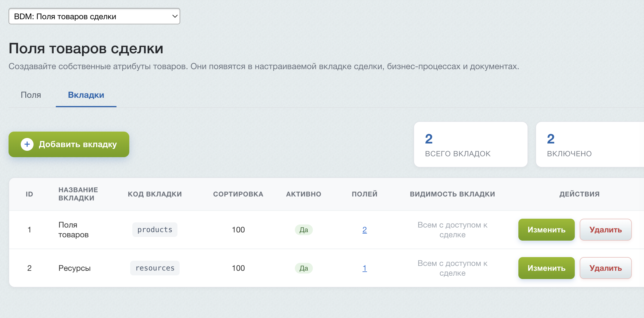Click sort value 100 in resources row
Screen dimensions: 644x318
[x=238, y=268]
